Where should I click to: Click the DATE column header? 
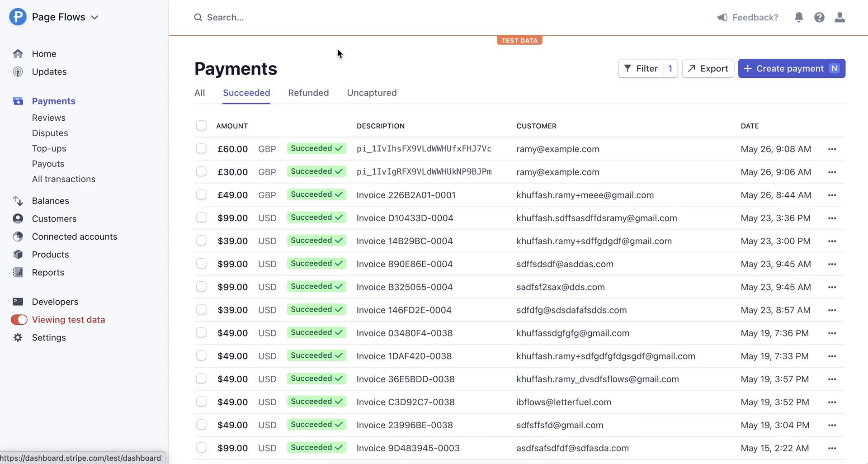[x=750, y=126]
